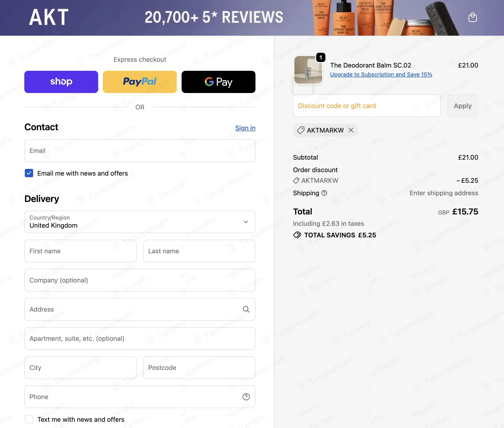Click the 20,700+ 5* REVIEWS banner text

pyautogui.click(x=214, y=17)
